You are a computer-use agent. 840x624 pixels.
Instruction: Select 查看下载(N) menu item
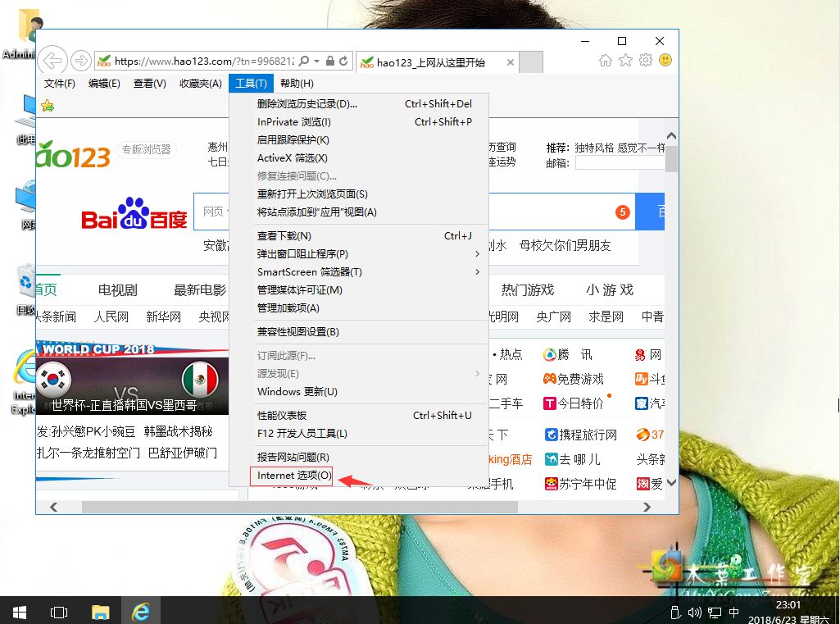pos(358,236)
